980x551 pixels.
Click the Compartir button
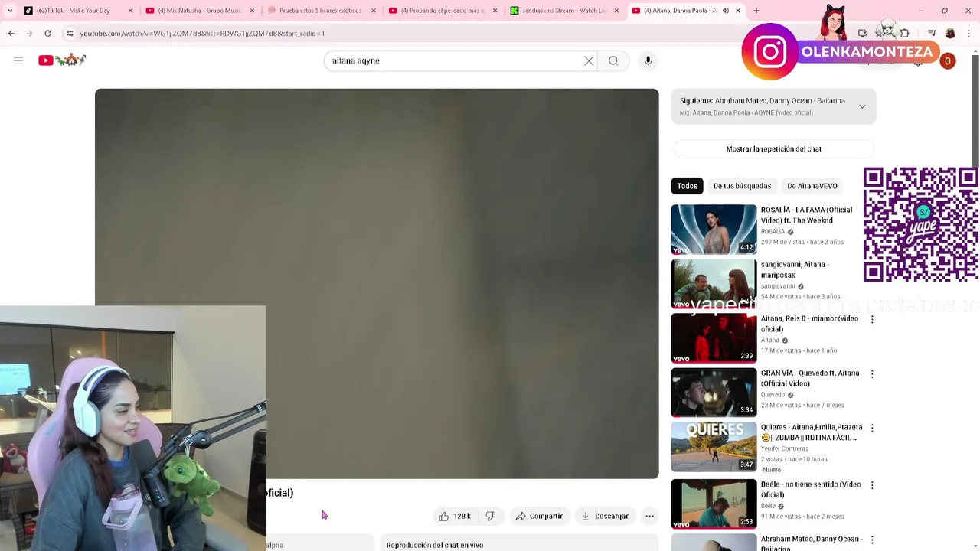tap(539, 516)
